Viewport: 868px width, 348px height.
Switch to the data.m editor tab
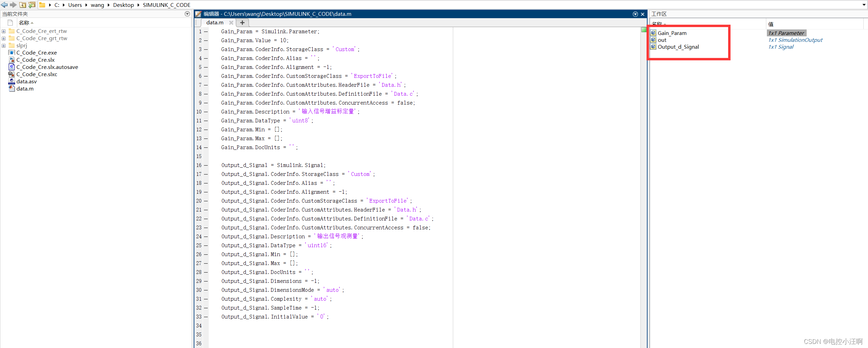tap(215, 23)
